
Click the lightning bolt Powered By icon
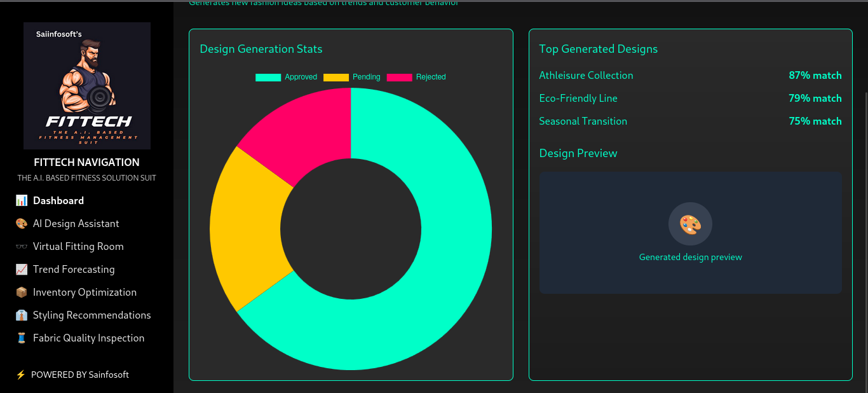point(21,375)
